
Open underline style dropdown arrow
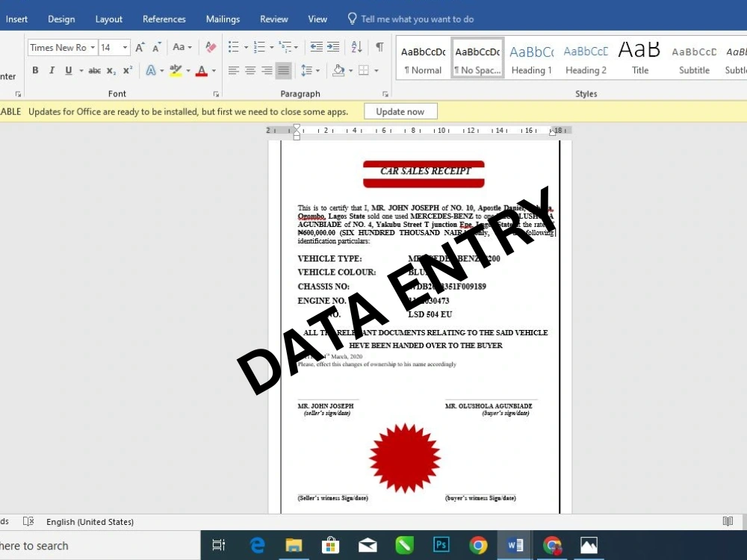click(x=81, y=70)
